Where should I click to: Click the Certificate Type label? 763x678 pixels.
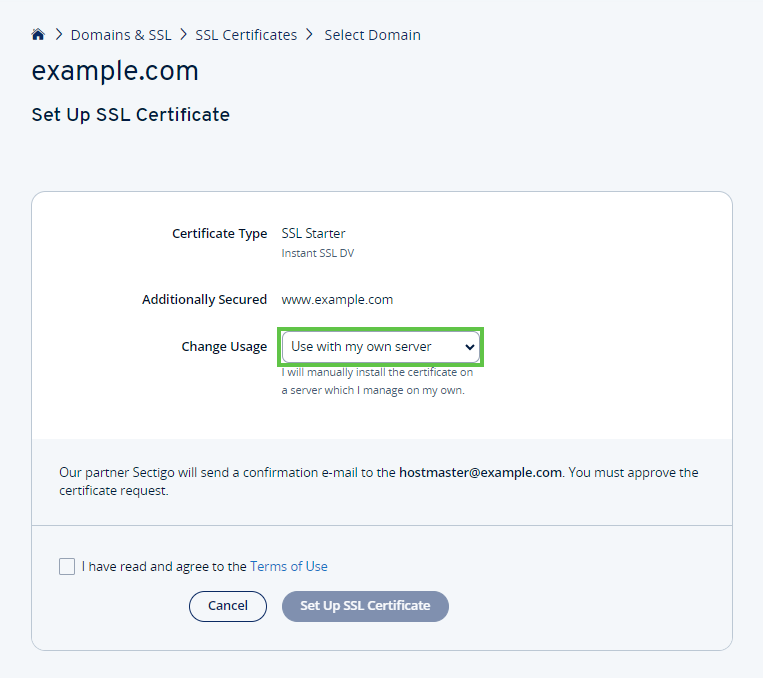pyautogui.click(x=219, y=234)
